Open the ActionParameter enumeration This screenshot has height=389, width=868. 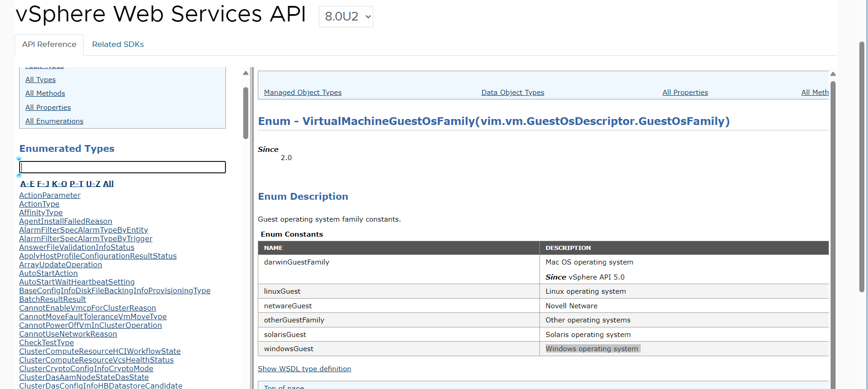pos(50,195)
